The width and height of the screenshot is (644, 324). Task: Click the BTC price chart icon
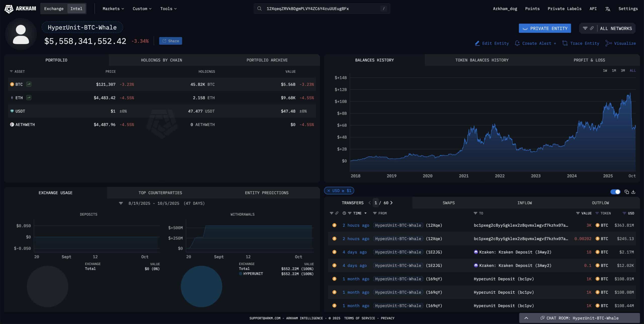(x=29, y=84)
